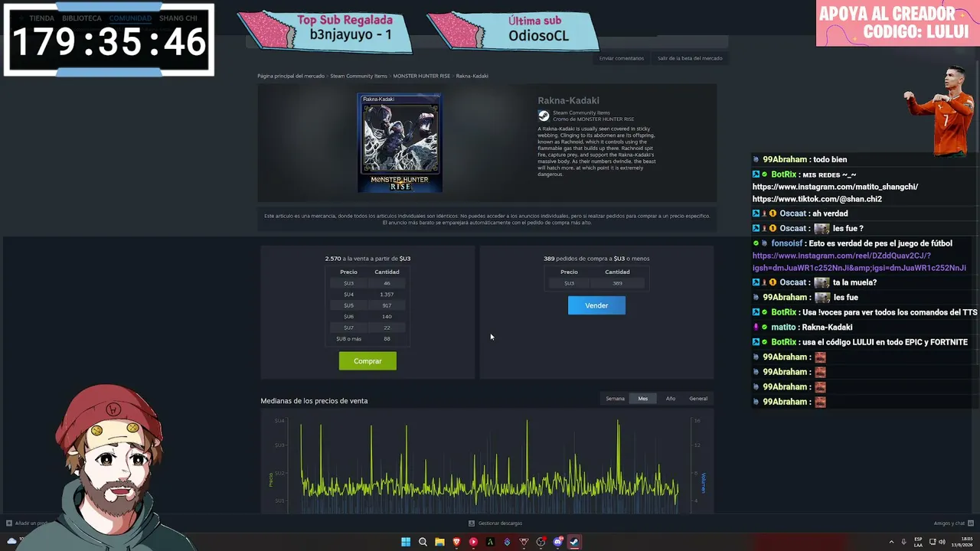Click the microphone icon in system tray
Screen dimensions: 980x551
coord(904,542)
